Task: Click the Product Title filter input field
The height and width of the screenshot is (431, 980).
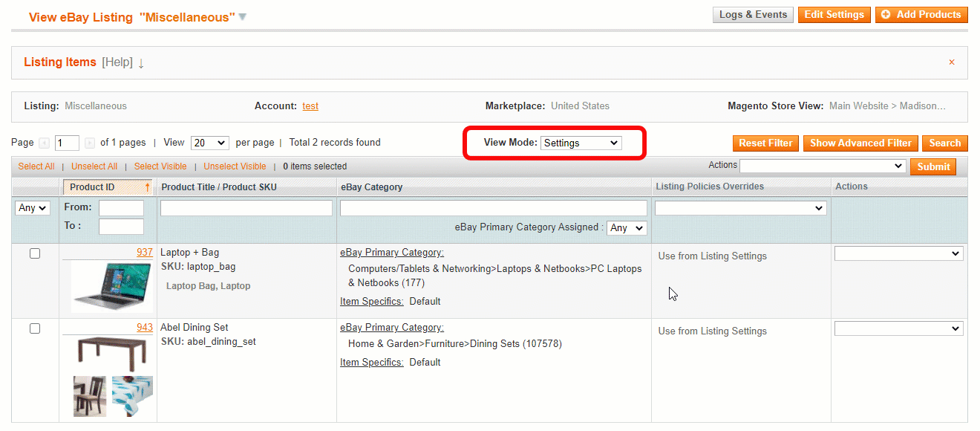Action: pos(246,207)
